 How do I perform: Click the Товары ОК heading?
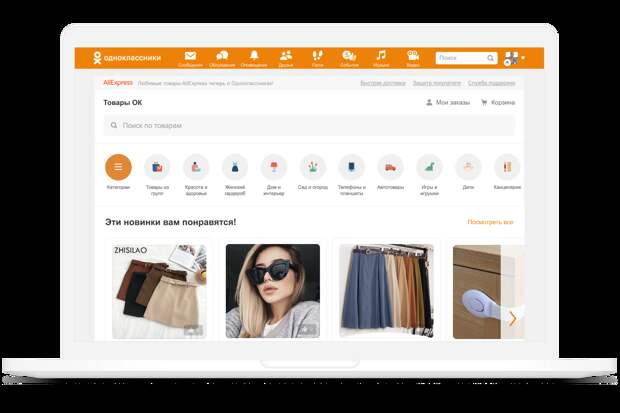[123, 102]
